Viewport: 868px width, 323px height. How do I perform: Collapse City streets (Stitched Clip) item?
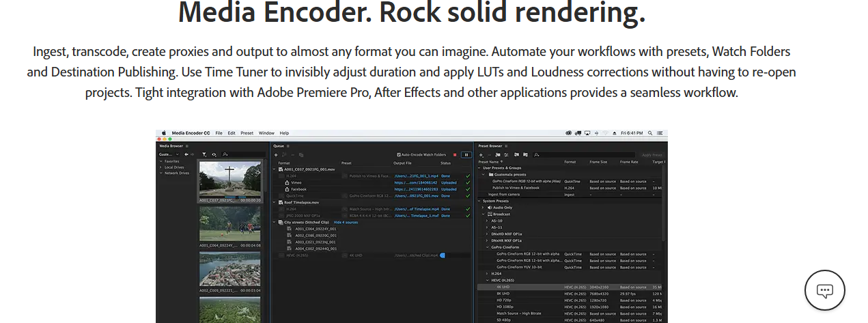pos(275,222)
